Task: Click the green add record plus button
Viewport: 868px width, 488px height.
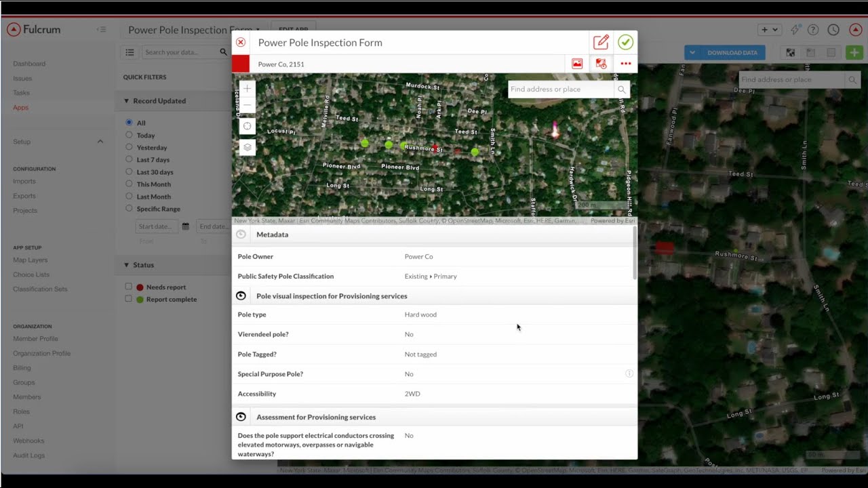Action: click(x=854, y=52)
